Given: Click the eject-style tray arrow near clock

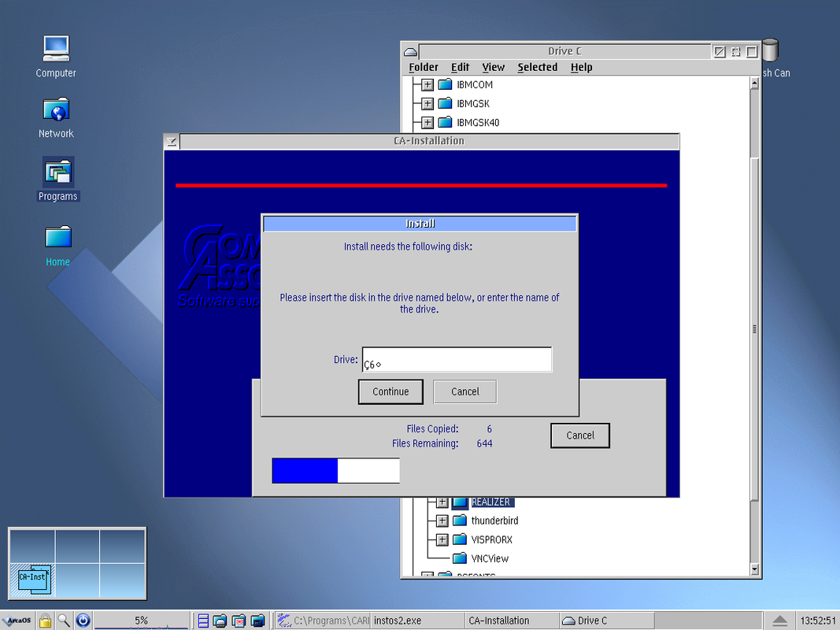Looking at the screenshot, I should [780, 621].
